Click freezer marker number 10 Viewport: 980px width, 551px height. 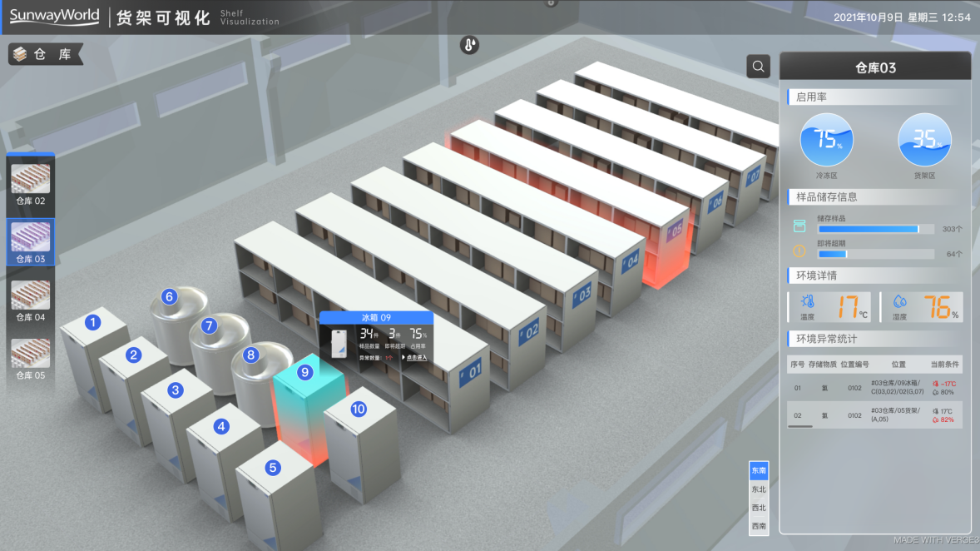(x=359, y=409)
